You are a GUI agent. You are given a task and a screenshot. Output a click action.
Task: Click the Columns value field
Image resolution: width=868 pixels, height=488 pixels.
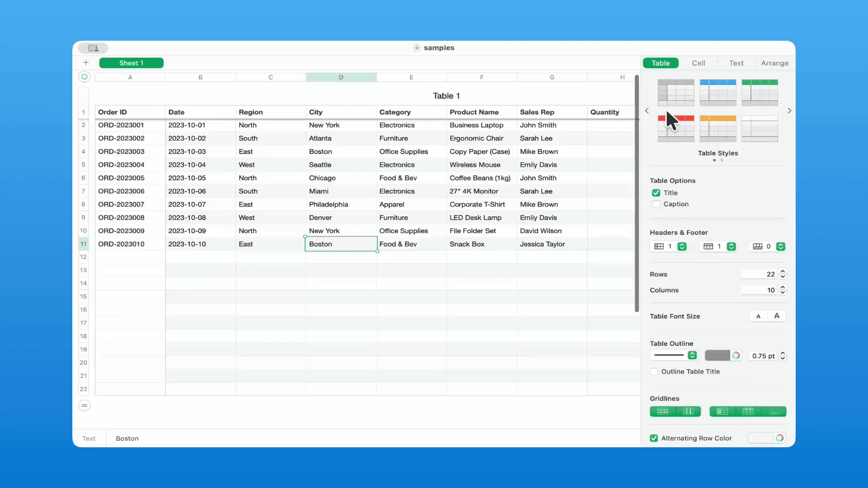759,290
